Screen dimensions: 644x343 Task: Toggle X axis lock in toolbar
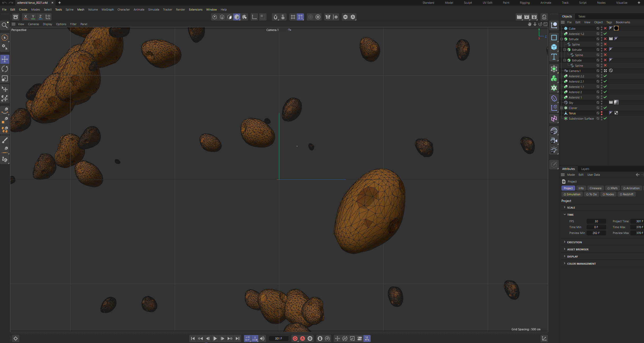[25, 17]
